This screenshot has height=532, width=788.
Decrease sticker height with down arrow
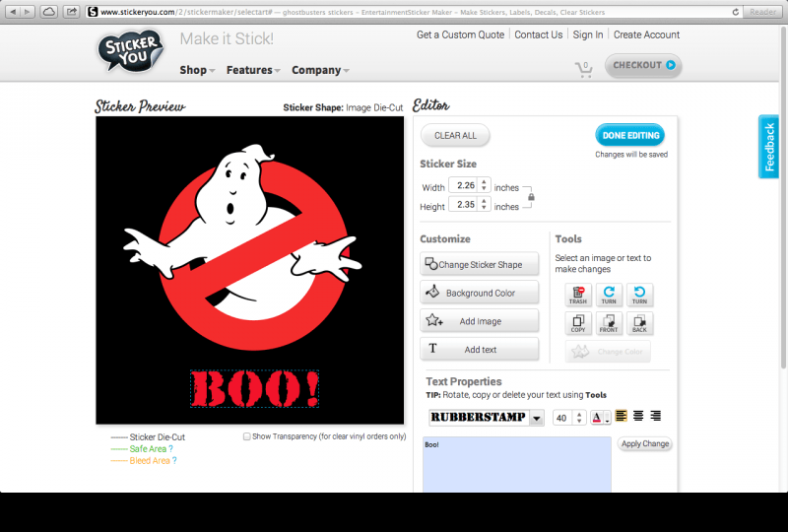tap(484, 207)
